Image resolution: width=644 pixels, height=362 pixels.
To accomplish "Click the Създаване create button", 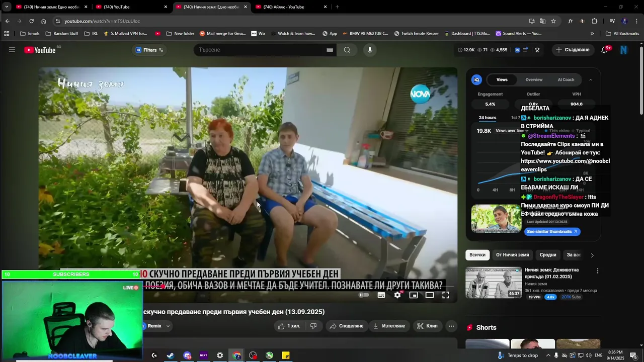I will tap(573, 50).
